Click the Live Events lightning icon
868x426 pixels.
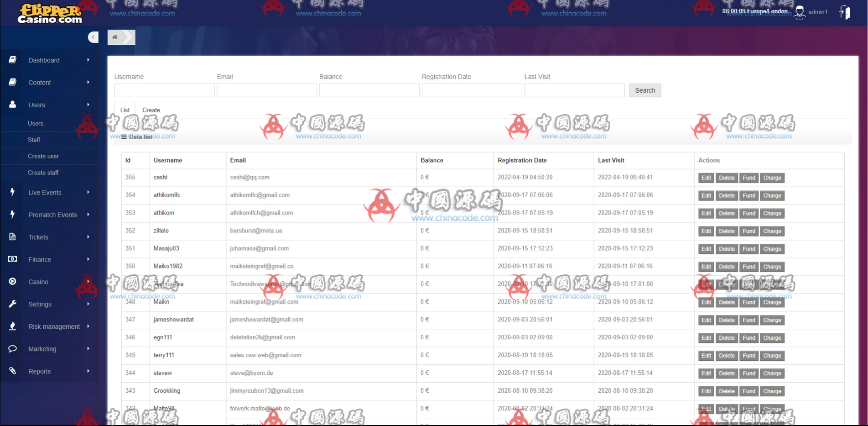pyautogui.click(x=13, y=192)
